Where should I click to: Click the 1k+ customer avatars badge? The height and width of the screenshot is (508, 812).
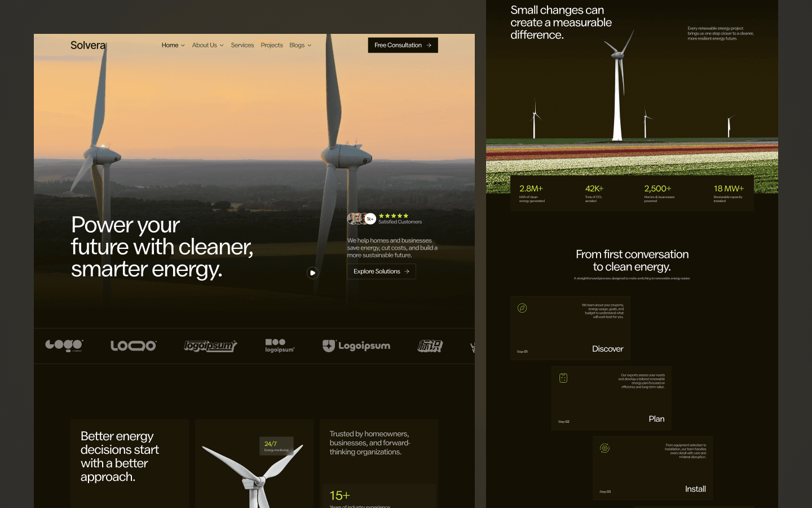(x=361, y=218)
